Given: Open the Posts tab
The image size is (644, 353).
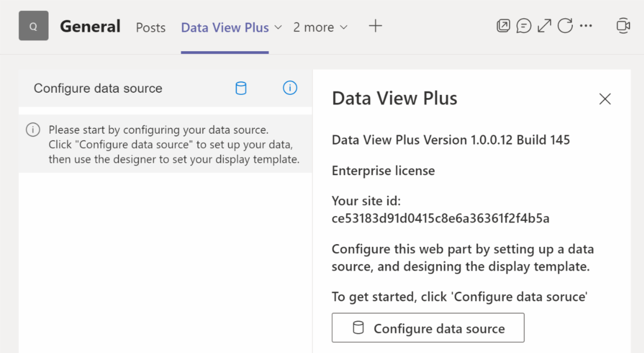Looking at the screenshot, I should tap(150, 27).
